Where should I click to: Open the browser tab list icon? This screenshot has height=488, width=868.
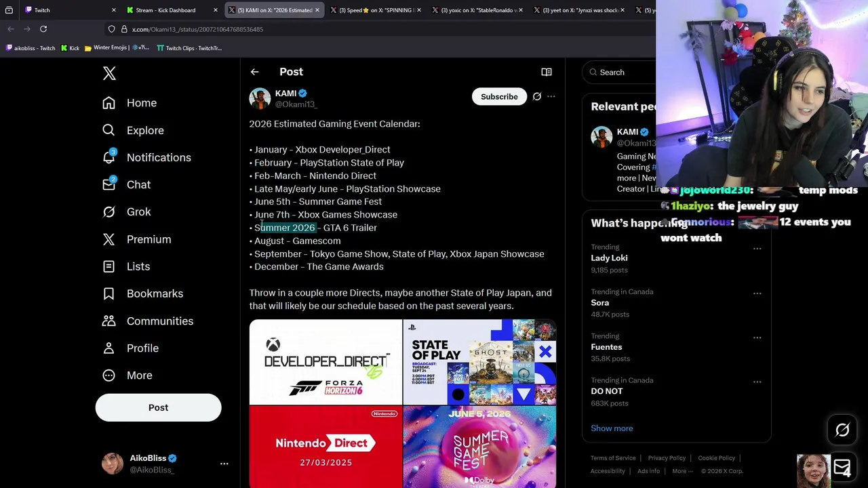(9, 10)
